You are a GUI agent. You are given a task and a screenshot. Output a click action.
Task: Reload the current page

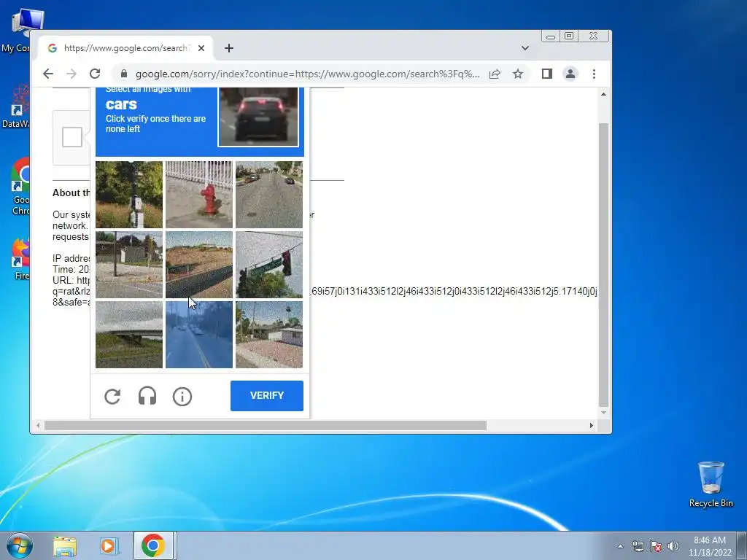(x=95, y=74)
